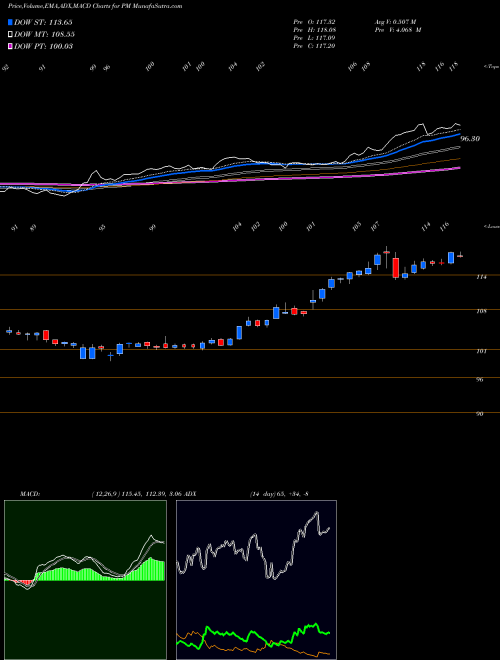Click the 101 price axis label

(482, 351)
